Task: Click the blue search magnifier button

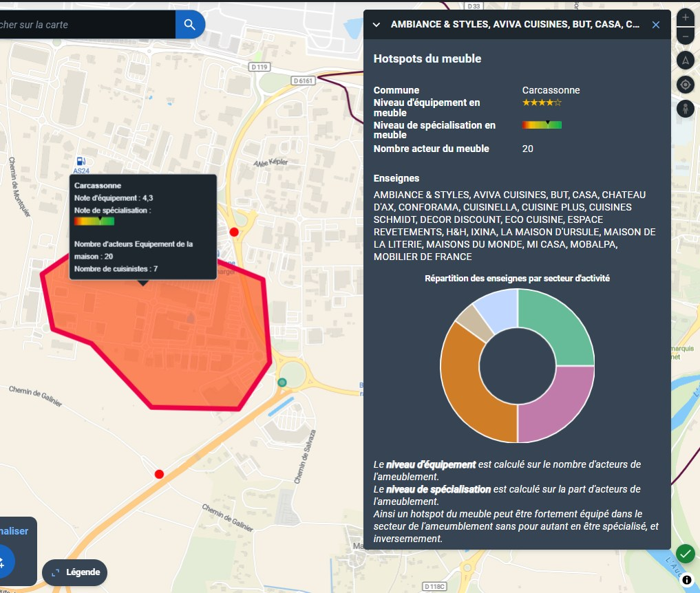Action: [190, 25]
